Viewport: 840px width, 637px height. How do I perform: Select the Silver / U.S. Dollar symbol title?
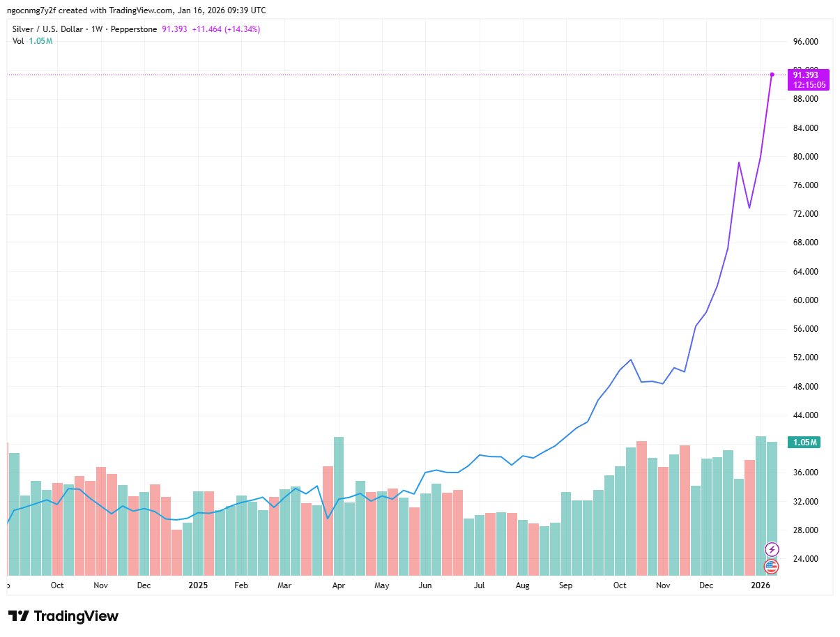click(50, 29)
